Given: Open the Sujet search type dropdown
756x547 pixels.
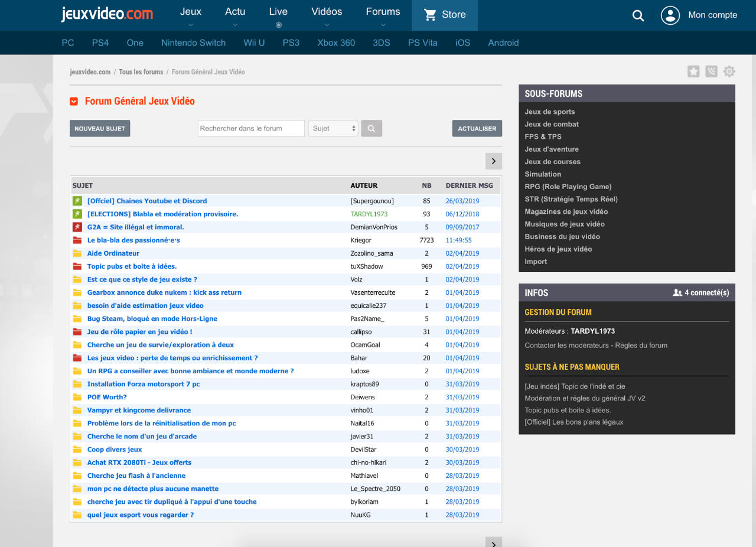Looking at the screenshot, I should coord(333,128).
